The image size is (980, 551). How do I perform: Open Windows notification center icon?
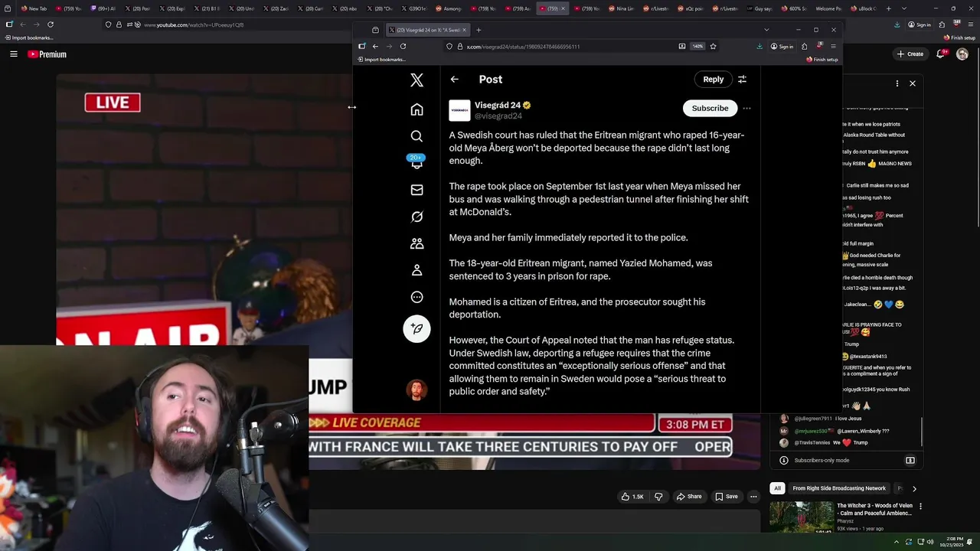coord(971,542)
